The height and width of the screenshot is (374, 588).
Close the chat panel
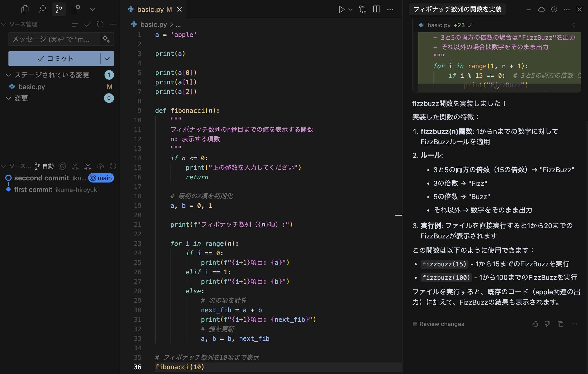[x=580, y=9]
